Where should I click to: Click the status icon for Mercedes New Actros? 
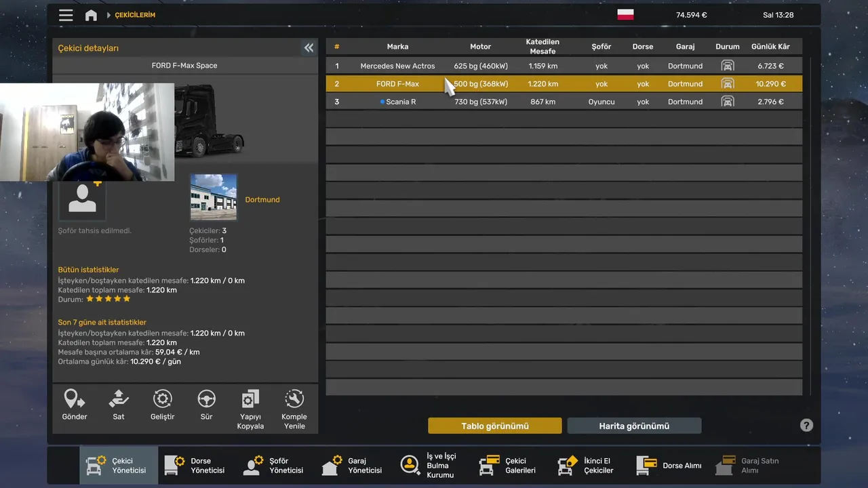[727, 66]
